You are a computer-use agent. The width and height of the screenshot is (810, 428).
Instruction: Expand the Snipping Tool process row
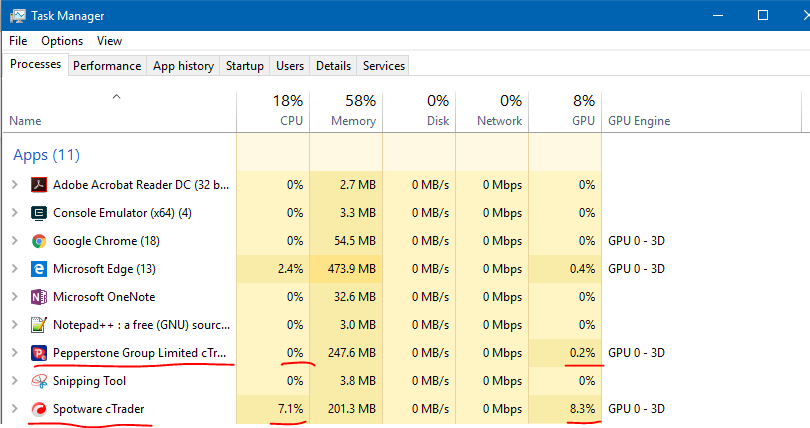[x=15, y=381]
